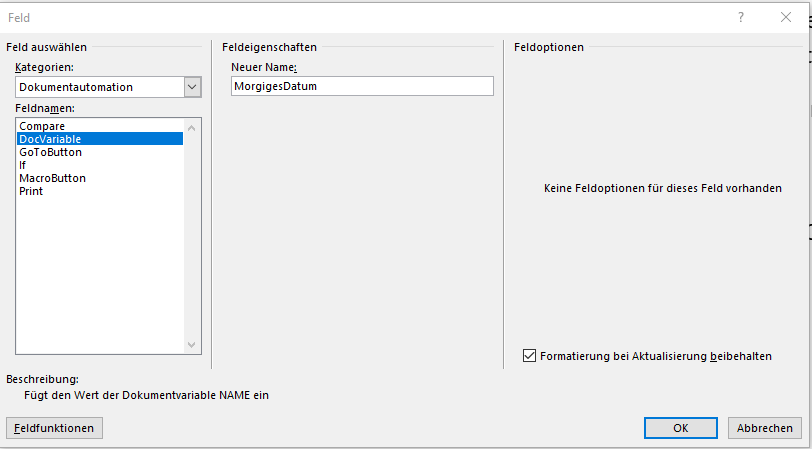Click the Feld dialog title bar

pos(350,17)
